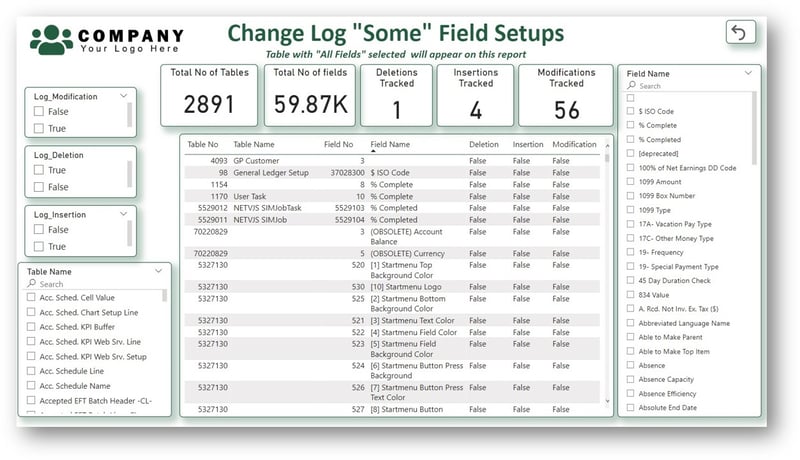
Task: Select the General Ledger Setup row
Action: point(392,172)
